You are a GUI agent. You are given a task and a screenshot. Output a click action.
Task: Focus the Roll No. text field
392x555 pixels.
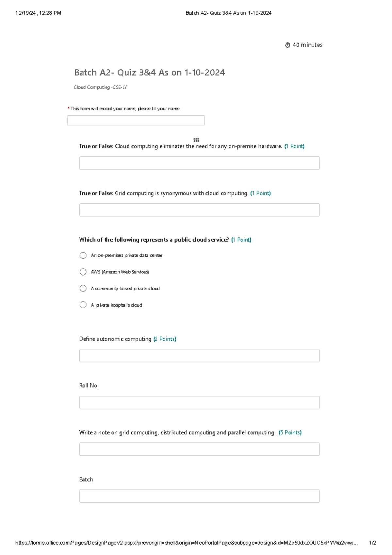click(x=199, y=403)
